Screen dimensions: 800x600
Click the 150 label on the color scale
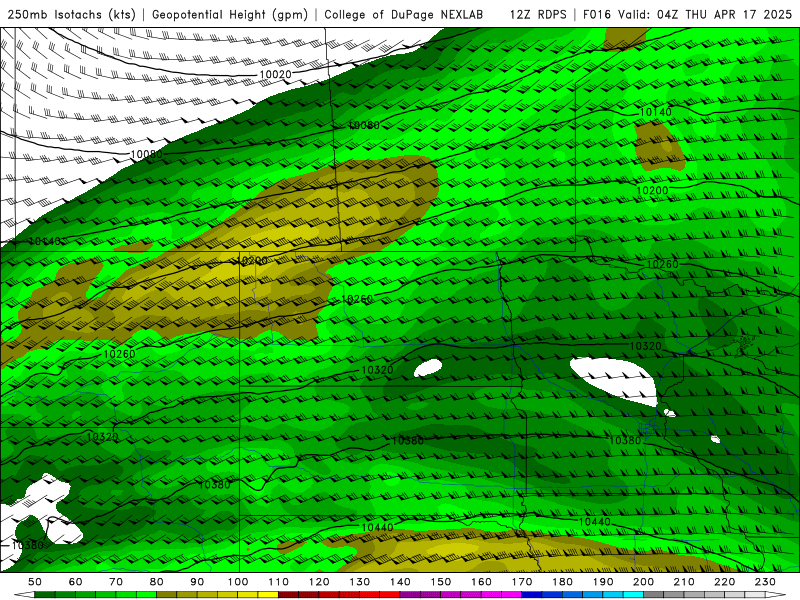point(440,582)
